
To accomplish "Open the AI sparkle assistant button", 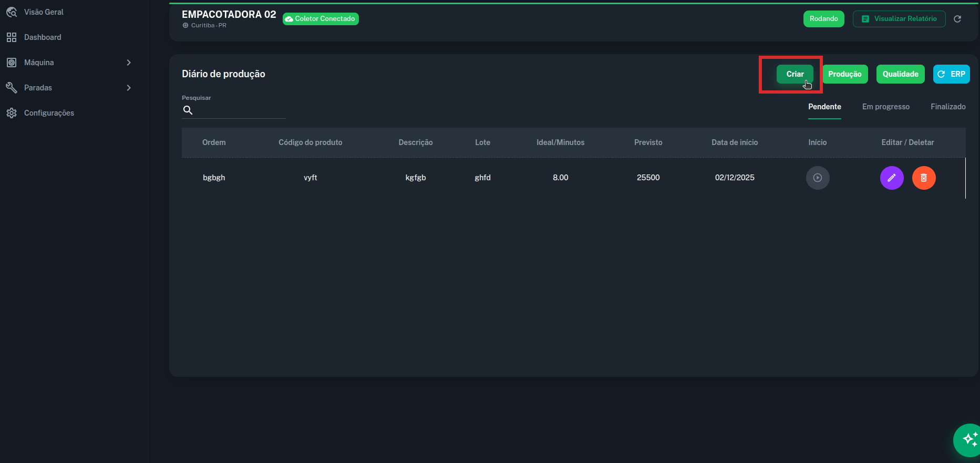I will [968, 440].
